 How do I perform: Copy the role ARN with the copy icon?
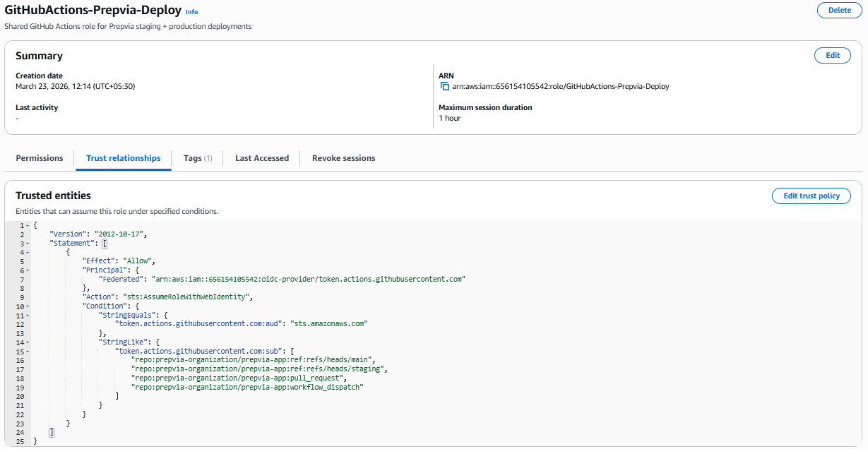pos(444,86)
